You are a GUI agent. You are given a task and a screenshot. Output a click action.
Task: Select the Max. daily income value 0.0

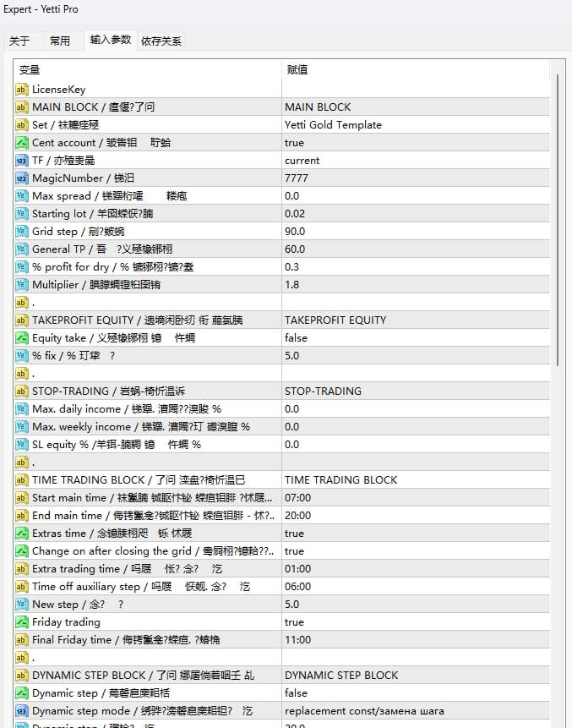click(x=416, y=409)
